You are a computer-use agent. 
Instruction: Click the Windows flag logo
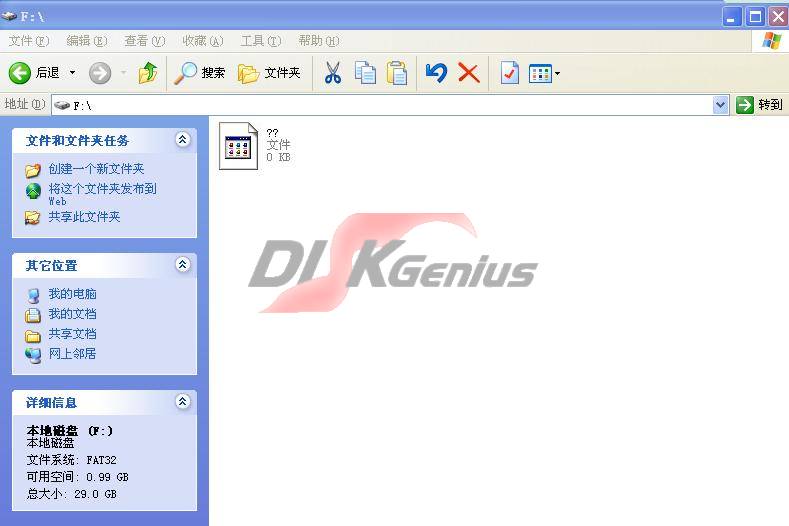(771, 41)
